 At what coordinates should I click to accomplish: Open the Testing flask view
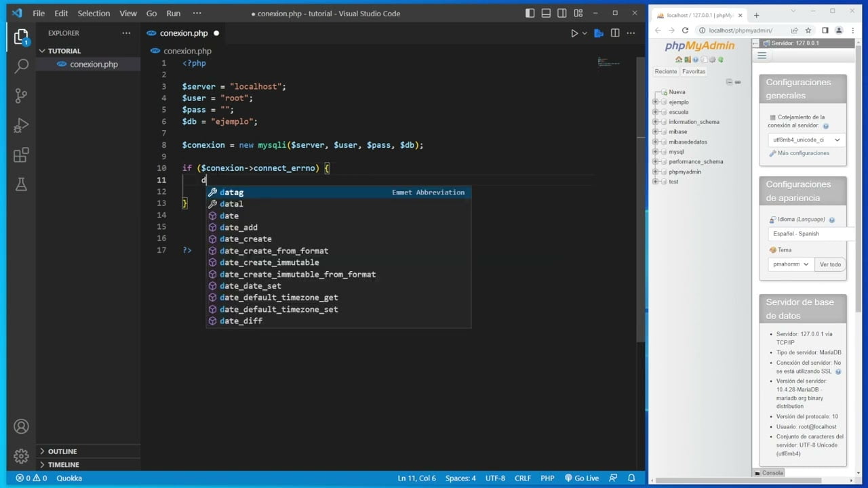point(21,184)
